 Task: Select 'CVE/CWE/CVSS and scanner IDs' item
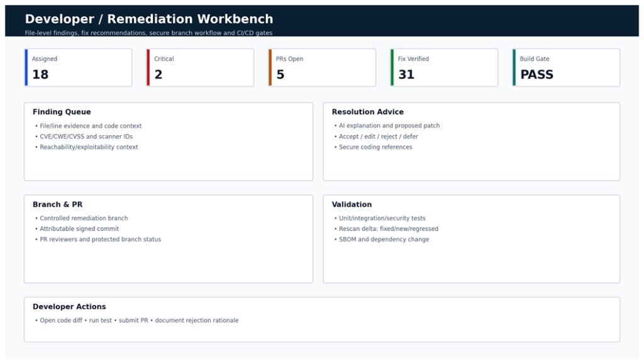86,136
